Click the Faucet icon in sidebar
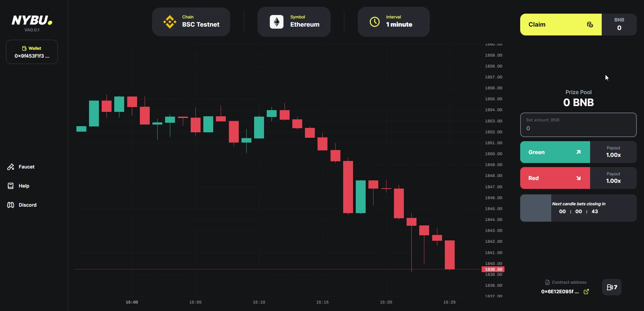This screenshot has height=311, width=644. pos(11,167)
